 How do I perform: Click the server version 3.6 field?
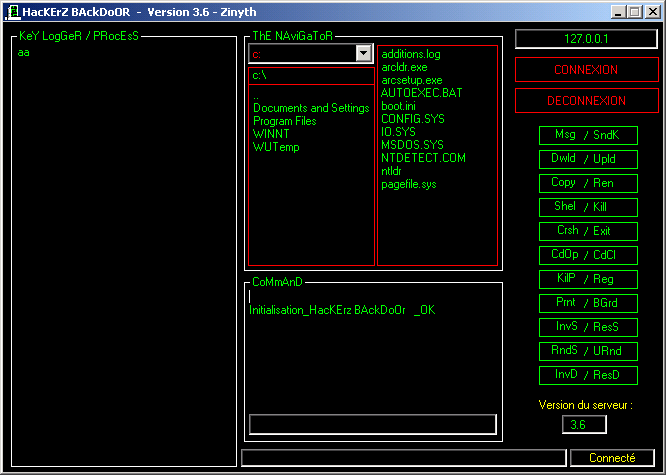point(583,425)
